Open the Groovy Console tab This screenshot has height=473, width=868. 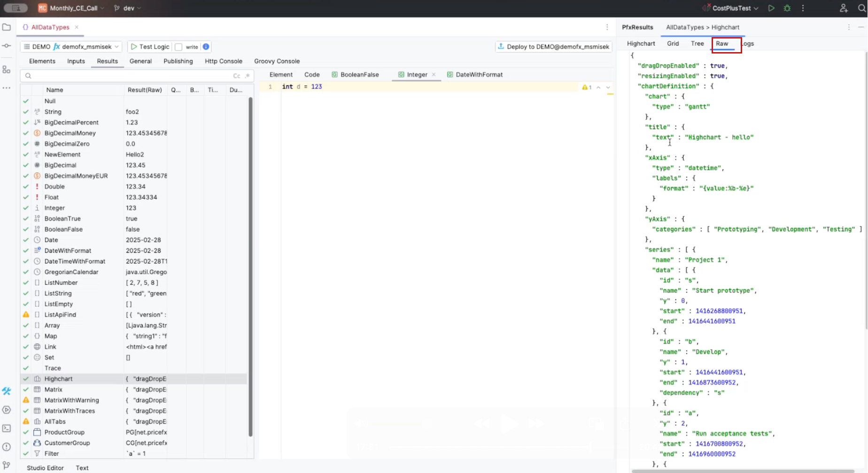277,61
